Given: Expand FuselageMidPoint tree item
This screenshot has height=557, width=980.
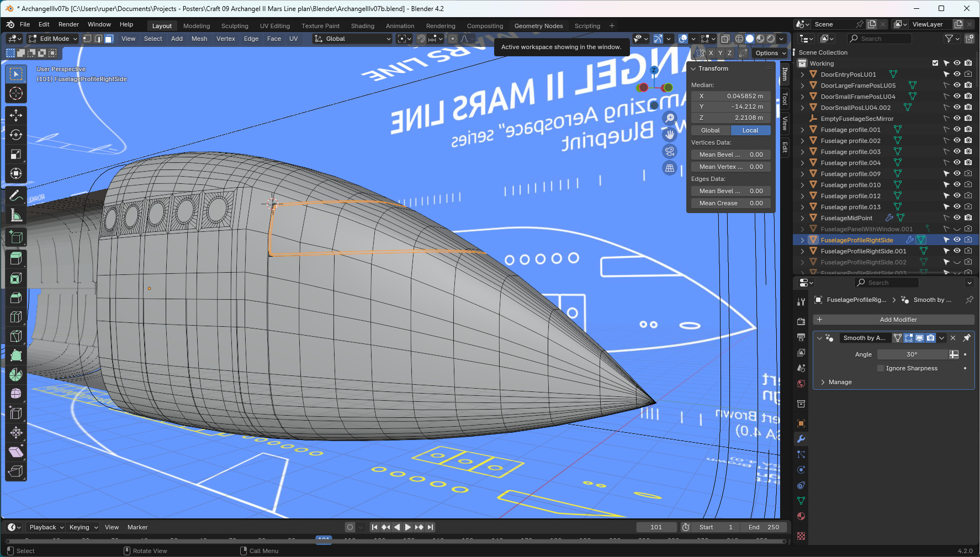Looking at the screenshot, I should pos(802,218).
